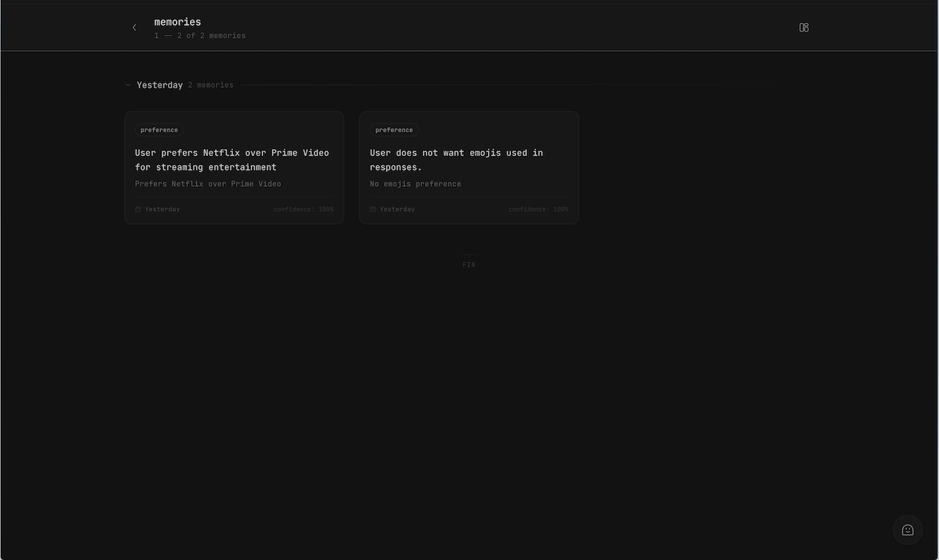
Task: Click confidence 100% on the emoji memory card
Action: pyautogui.click(x=538, y=209)
